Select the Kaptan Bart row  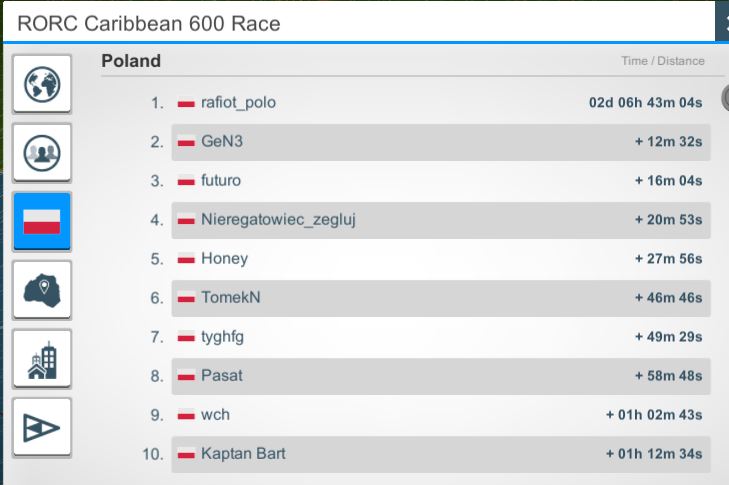click(x=441, y=454)
